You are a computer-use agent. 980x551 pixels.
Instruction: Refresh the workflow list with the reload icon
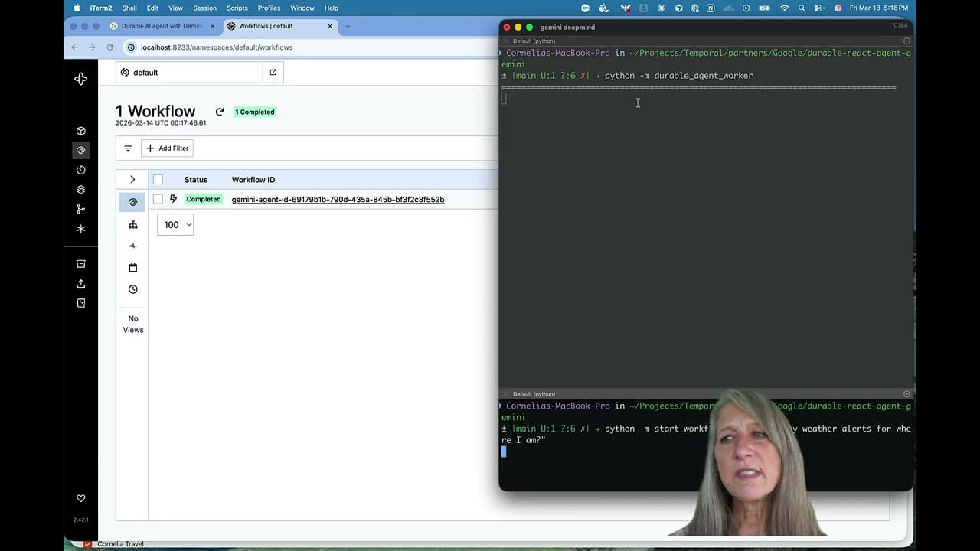click(220, 112)
